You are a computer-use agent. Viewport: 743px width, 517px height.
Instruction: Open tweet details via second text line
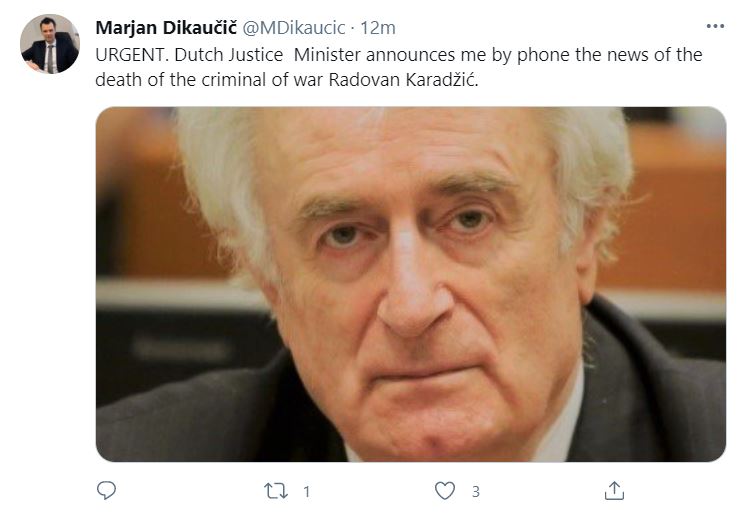click(287, 80)
